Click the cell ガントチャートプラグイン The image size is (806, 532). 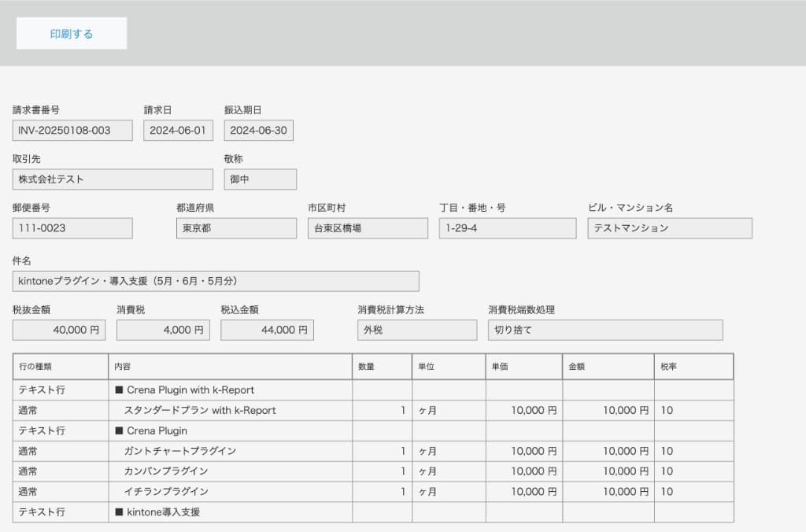coord(231,451)
